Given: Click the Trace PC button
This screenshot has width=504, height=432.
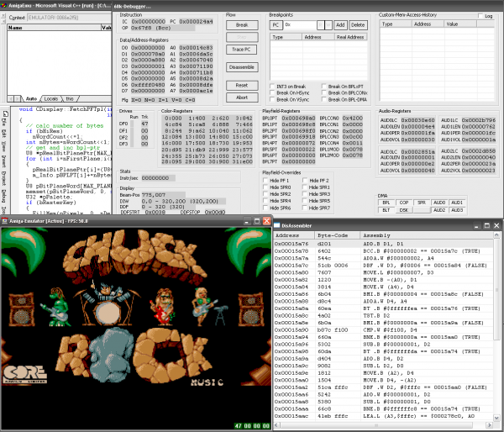Looking at the screenshot, I should pyautogui.click(x=242, y=50).
